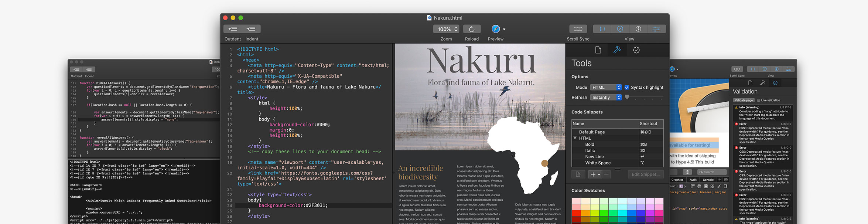Enable the Live validation checkbox
The width and height of the screenshot is (868, 224).
click(x=758, y=100)
